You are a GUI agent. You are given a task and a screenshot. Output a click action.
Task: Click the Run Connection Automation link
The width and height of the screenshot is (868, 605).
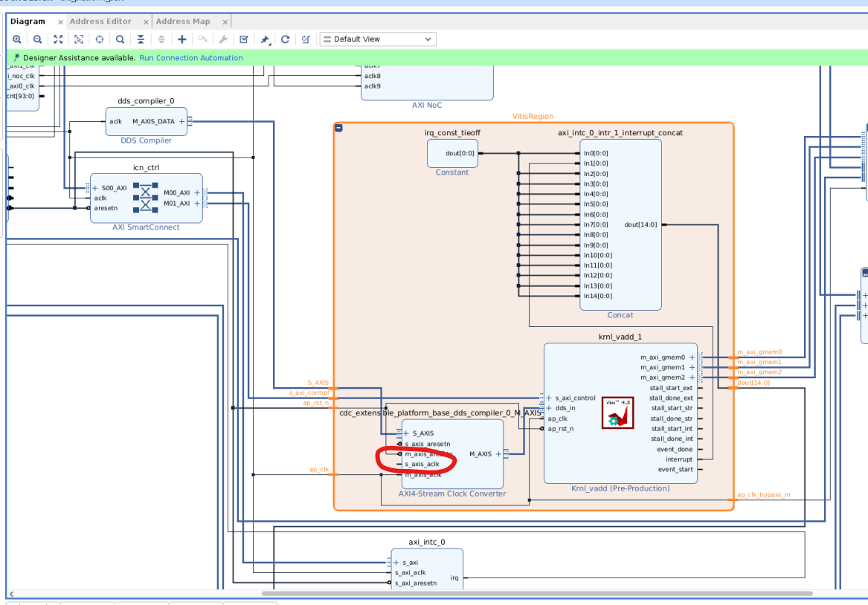(191, 57)
